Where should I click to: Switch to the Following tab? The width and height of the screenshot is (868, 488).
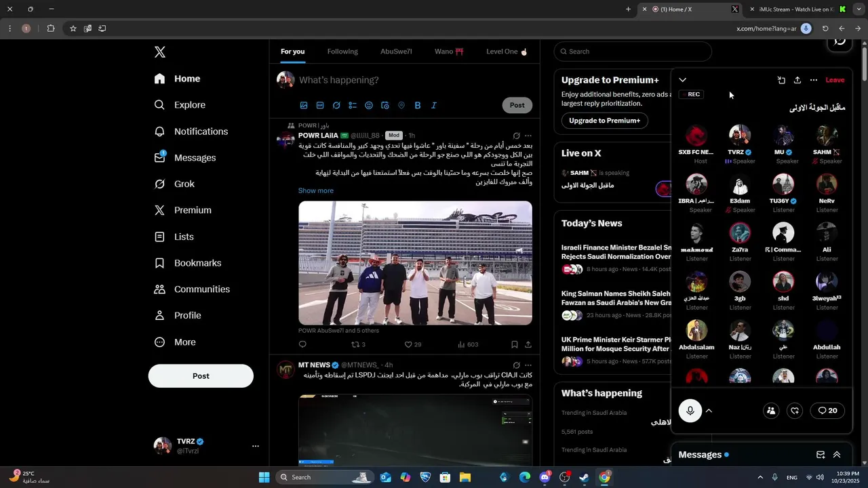342,52
